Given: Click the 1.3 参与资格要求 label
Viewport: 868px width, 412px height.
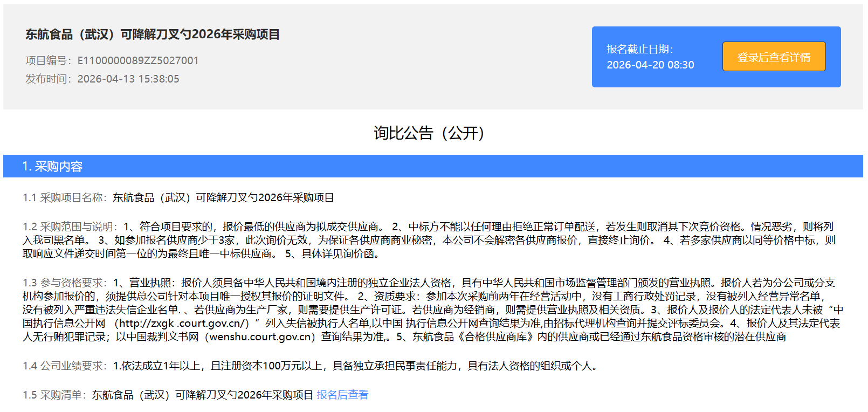Looking at the screenshot, I should (65, 283).
